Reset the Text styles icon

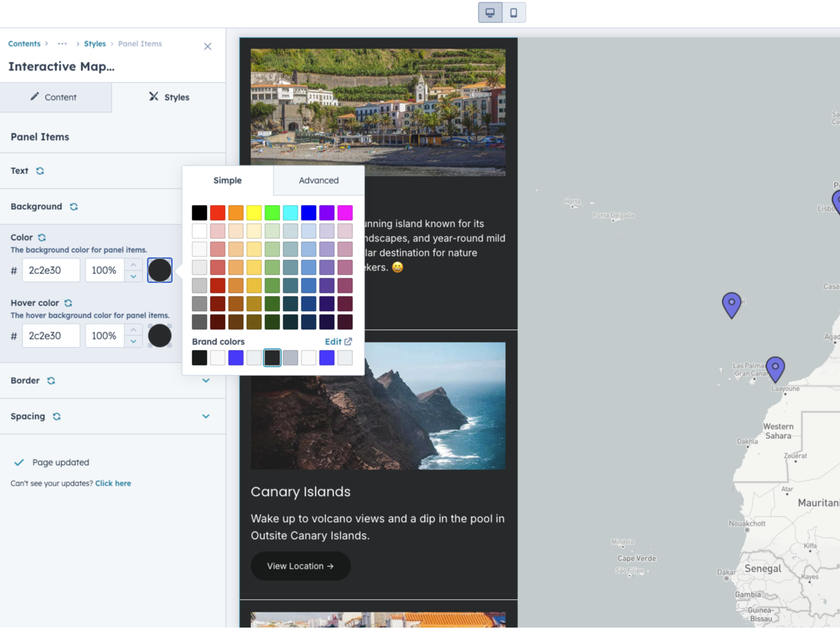40,171
